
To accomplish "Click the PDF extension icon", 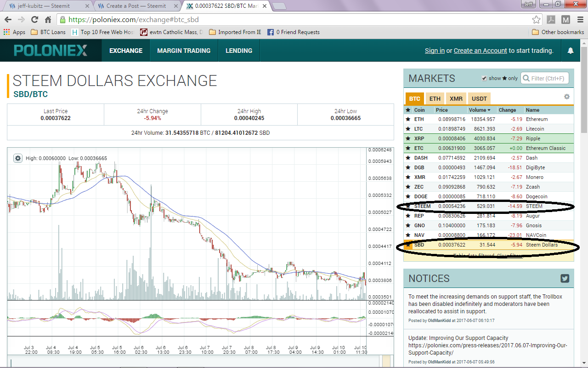I will (551, 20).
